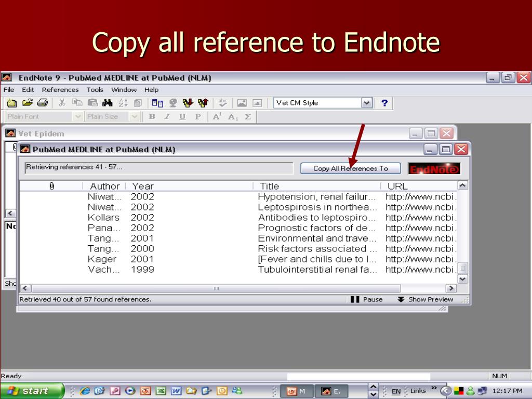This screenshot has height=399, width=532.
Task: Open the Window menu
Action: click(x=124, y=89)
